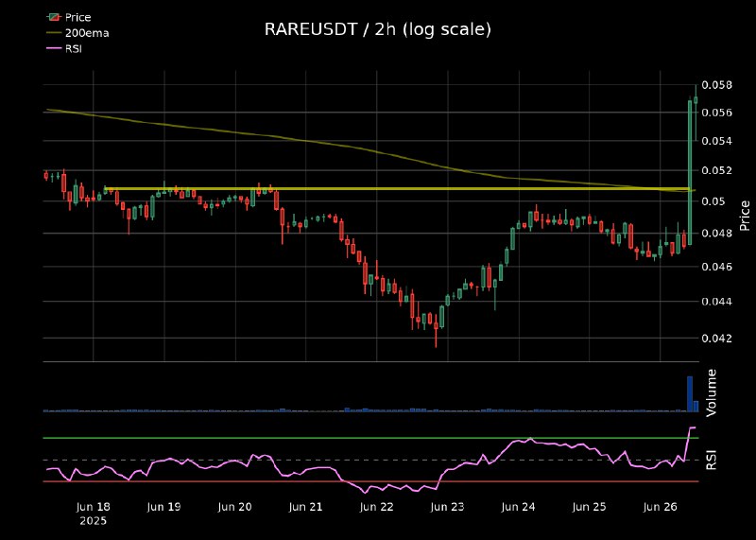Click the Jun 23 date label
Viewport: 756px width, 540px height.
[447, 507]
